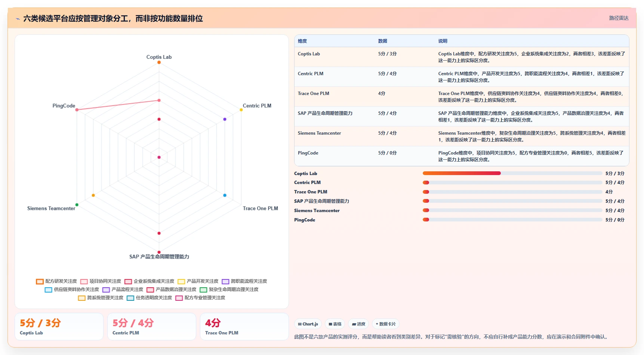Viewport: 644px width, 355px height.
Task: Click the PingCode radar axis label
Action: tap(64, 106)
